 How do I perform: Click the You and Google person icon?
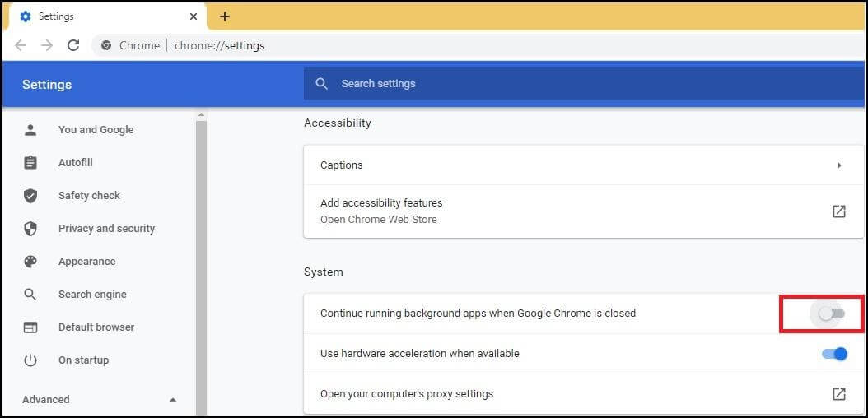pyautogui.click(x=30, y=130)
